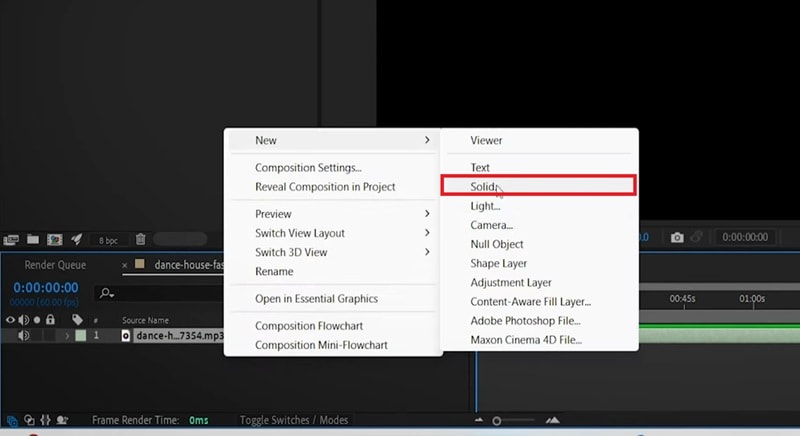Zoom in timeline with large mountain icon

553,420
